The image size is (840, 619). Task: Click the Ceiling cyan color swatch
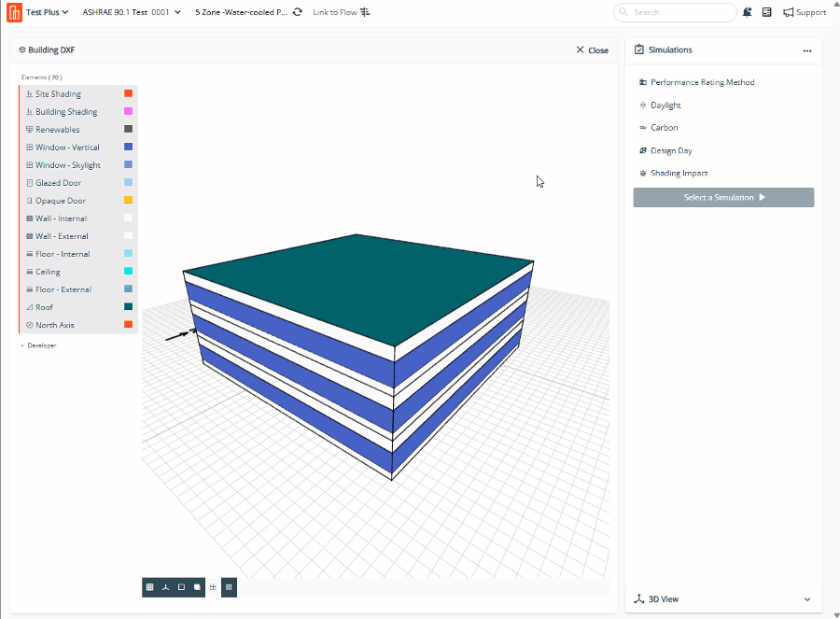128,272
